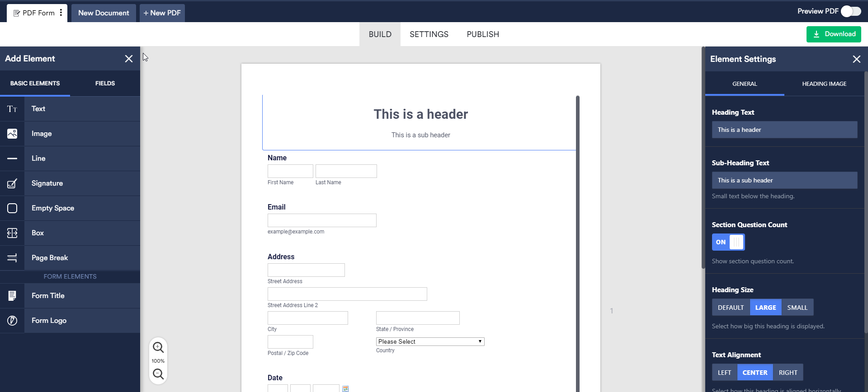This screenshot has width=868, height=392.
Task: Add a Signature element via its icon
Action: (12, 183)
